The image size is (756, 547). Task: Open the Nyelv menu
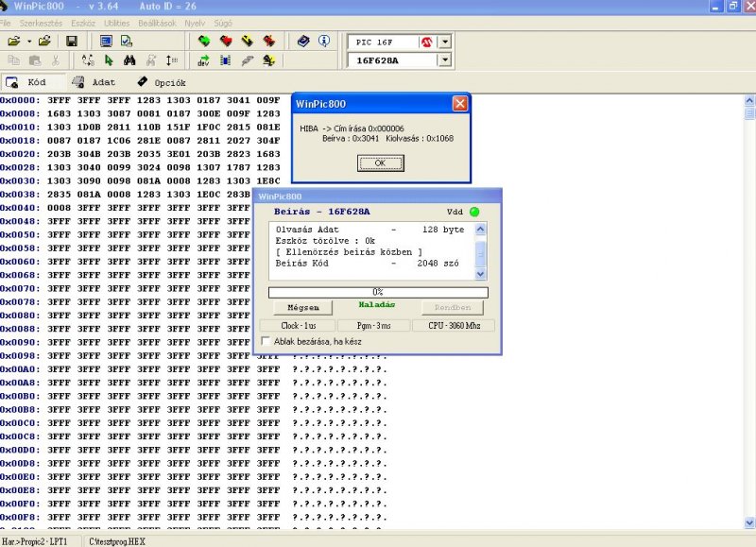pyautogui.click(x=195, y=23)
